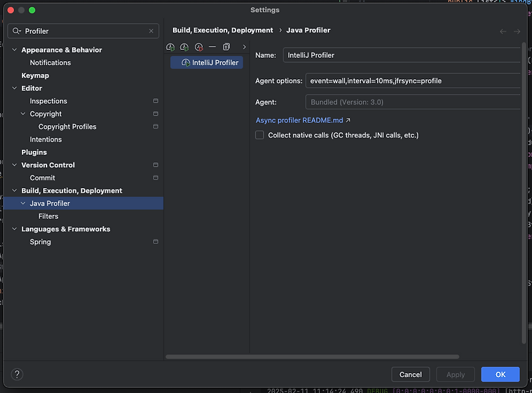This screenshot has width=532, height=393.
Task: Collapse the Languages & Frameworks section
Action: point(15,229)
